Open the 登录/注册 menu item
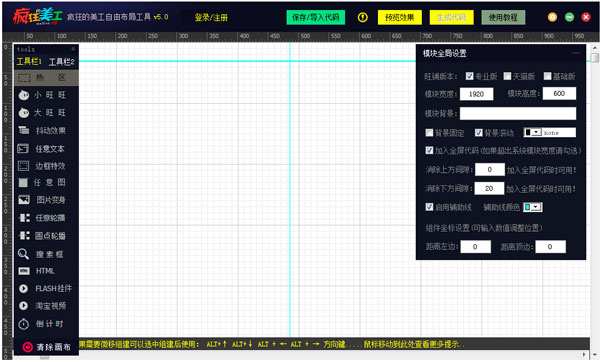This screenshot has width=600, height=362. [x=211, y=18]
